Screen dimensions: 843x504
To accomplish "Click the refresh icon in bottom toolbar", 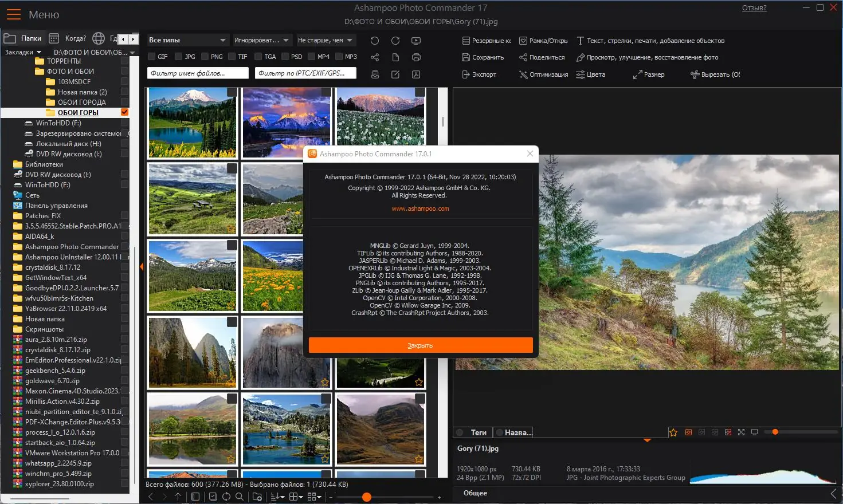I will tap(226, 497).
